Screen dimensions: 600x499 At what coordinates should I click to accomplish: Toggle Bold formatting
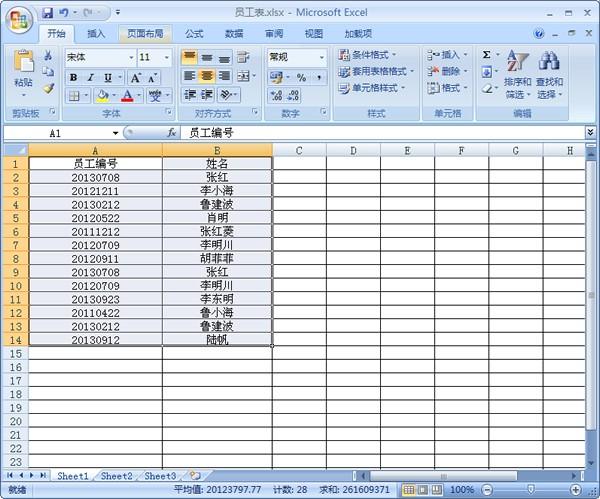pos(74,78)
